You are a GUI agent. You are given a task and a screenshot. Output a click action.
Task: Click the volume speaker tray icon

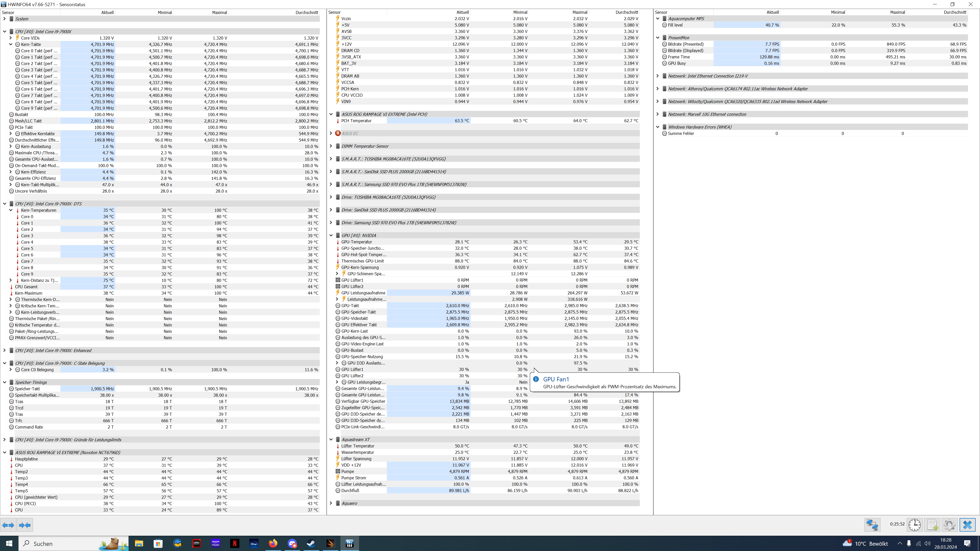927,543
